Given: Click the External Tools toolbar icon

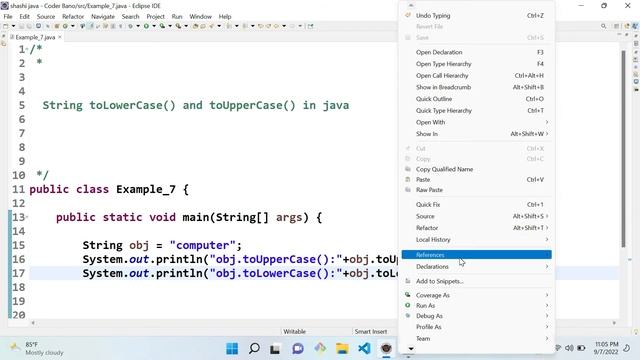Looking at the screenshot, I should click(178, 26).
